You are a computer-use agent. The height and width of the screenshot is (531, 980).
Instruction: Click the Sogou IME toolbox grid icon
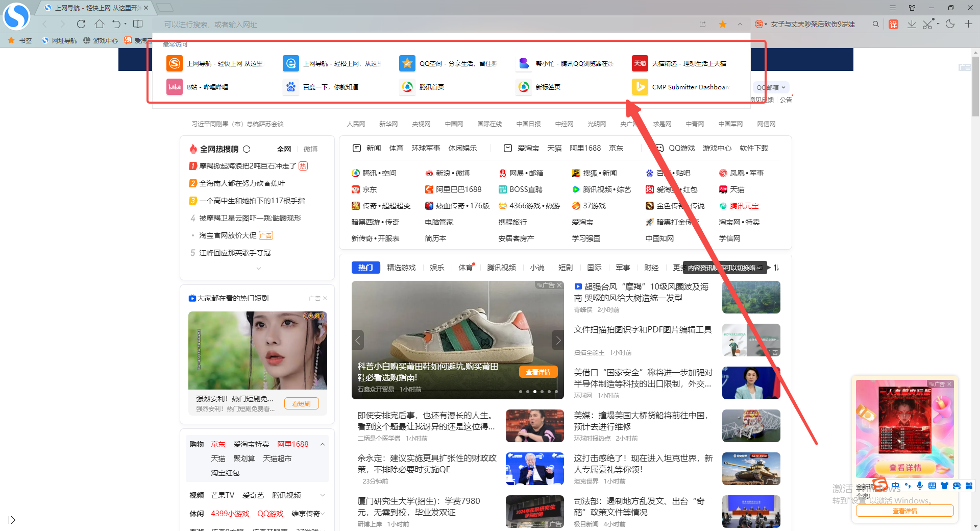(x=969, y=486)
